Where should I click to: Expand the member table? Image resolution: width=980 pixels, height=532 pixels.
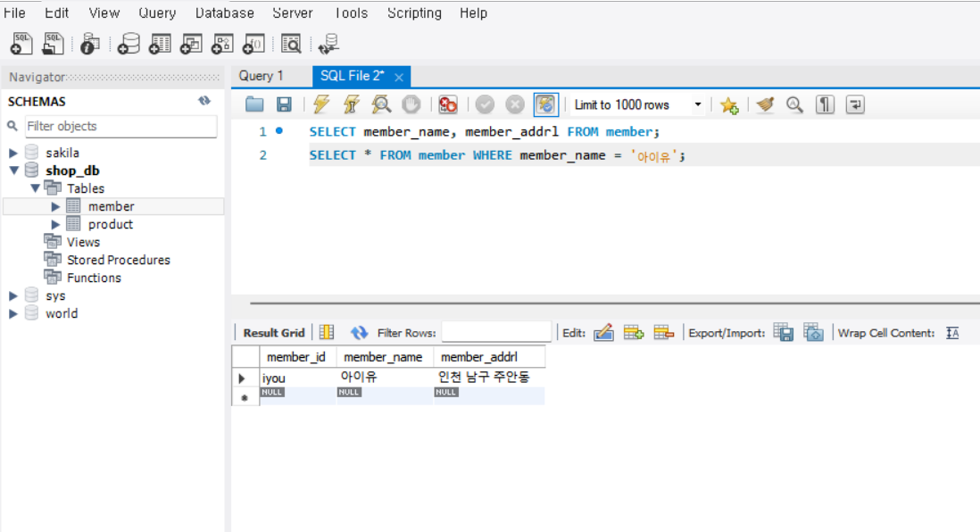[x=55, y=206]
